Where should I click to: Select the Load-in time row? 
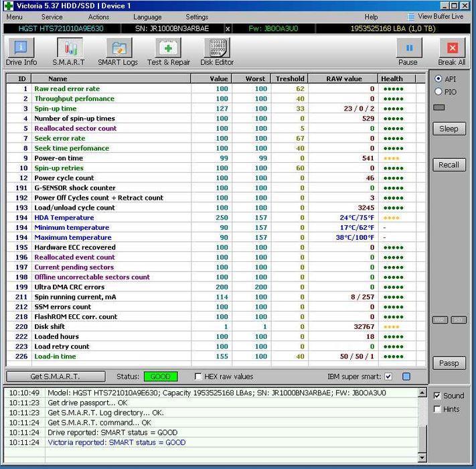(x=216, y=356)
